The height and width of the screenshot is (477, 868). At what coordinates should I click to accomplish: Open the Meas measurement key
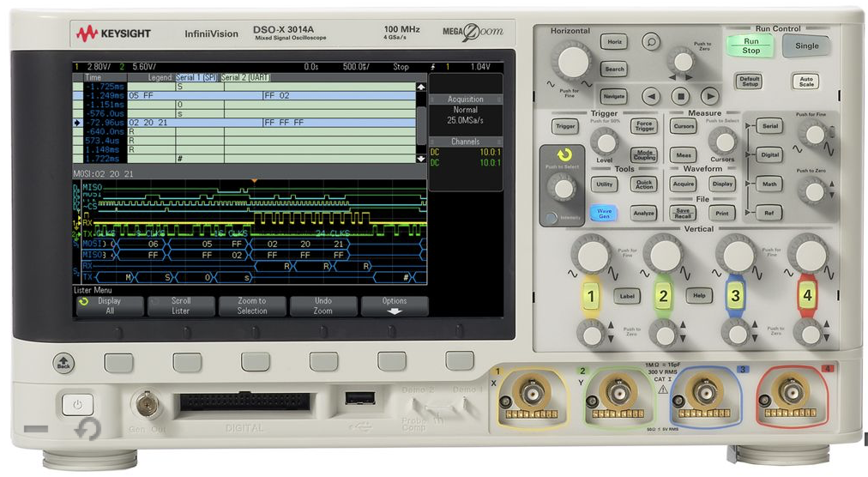pos(684,155)
